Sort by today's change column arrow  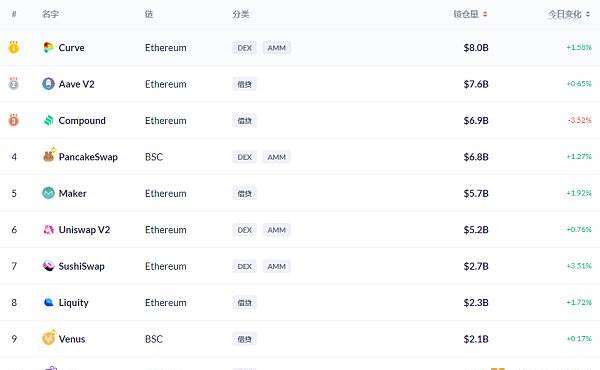coord(588,14)
